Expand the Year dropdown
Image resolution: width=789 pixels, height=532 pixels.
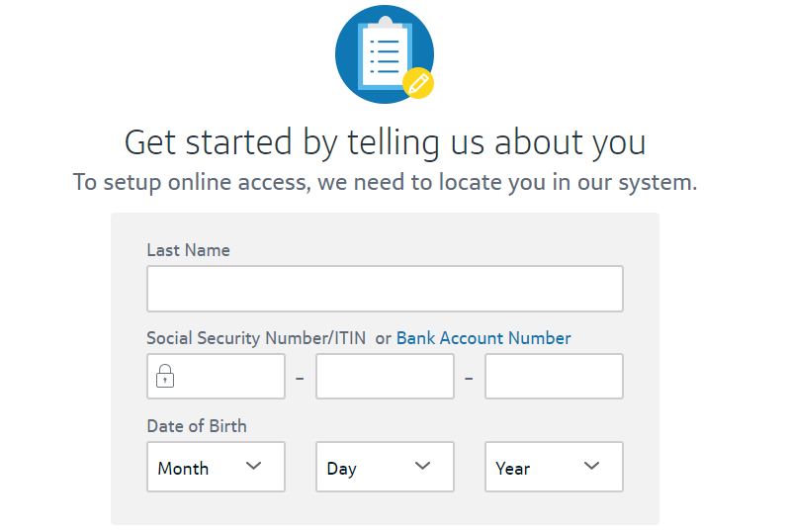(554, 467)
